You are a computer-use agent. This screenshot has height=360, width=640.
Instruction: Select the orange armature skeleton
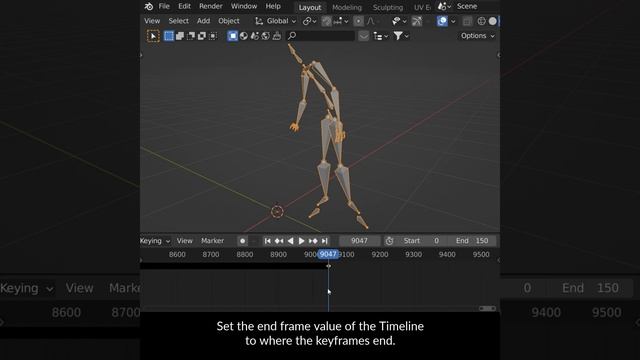(x=327, y=135)
